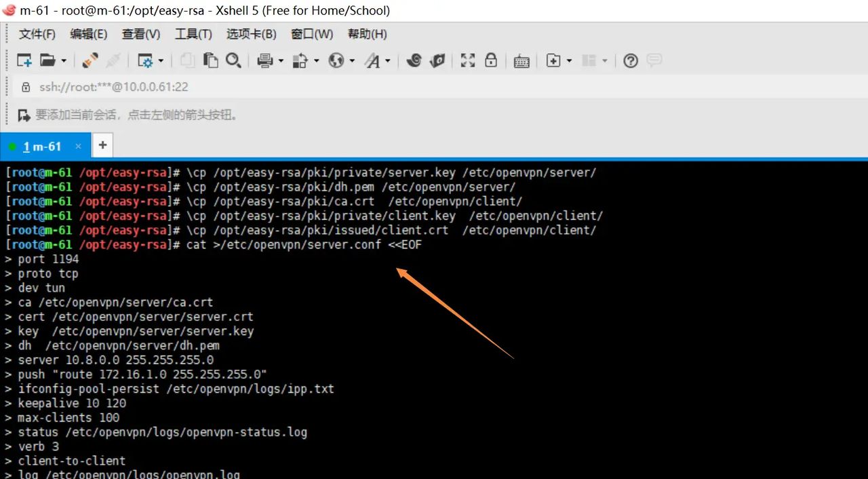The width and height of the screenshot is (868, 479).
Task: Toggle full screen mode icon
Action: [468, 60]
